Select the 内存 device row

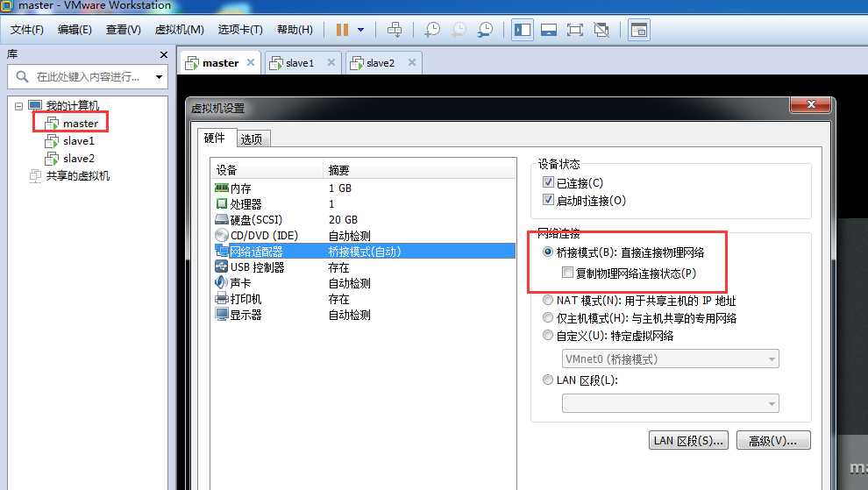(364, 188)
